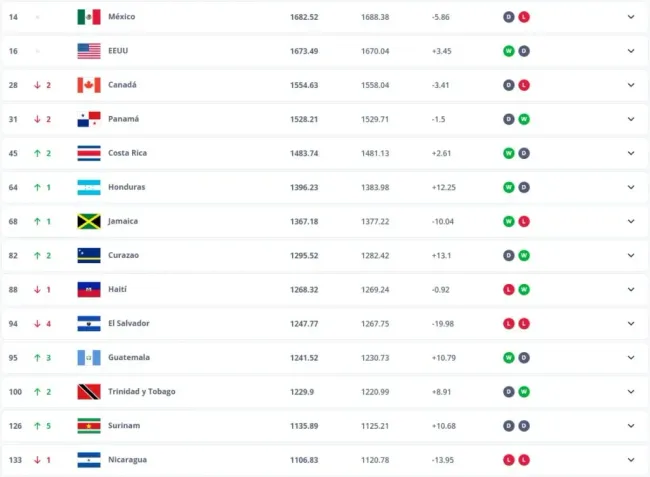Click the Trinidad y Tobago flag icon
650x477 pixels.
[89, 391]
